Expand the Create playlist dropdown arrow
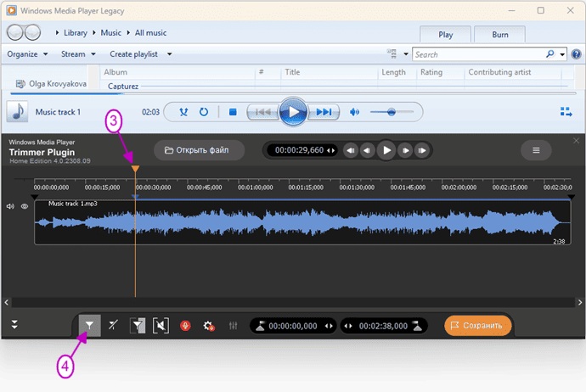The image size is (586, 392). pos(169,54)
